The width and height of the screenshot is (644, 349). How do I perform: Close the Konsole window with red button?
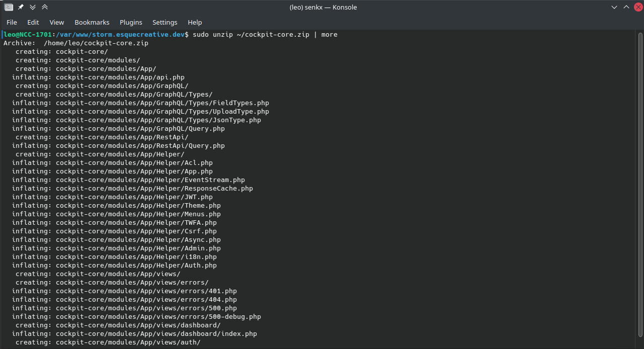638,7
